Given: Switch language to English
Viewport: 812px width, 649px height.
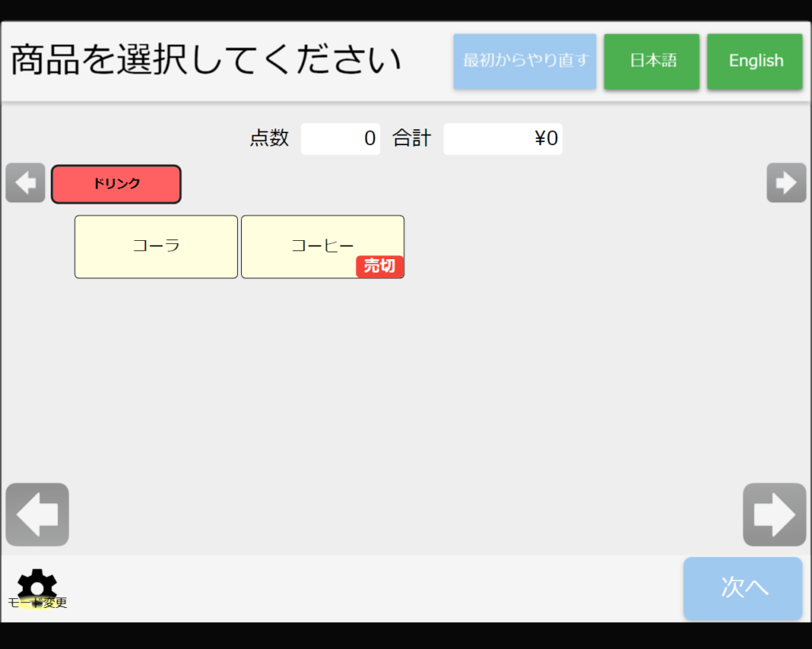Looking at the screenshot, I should click(x=755, y=61).
